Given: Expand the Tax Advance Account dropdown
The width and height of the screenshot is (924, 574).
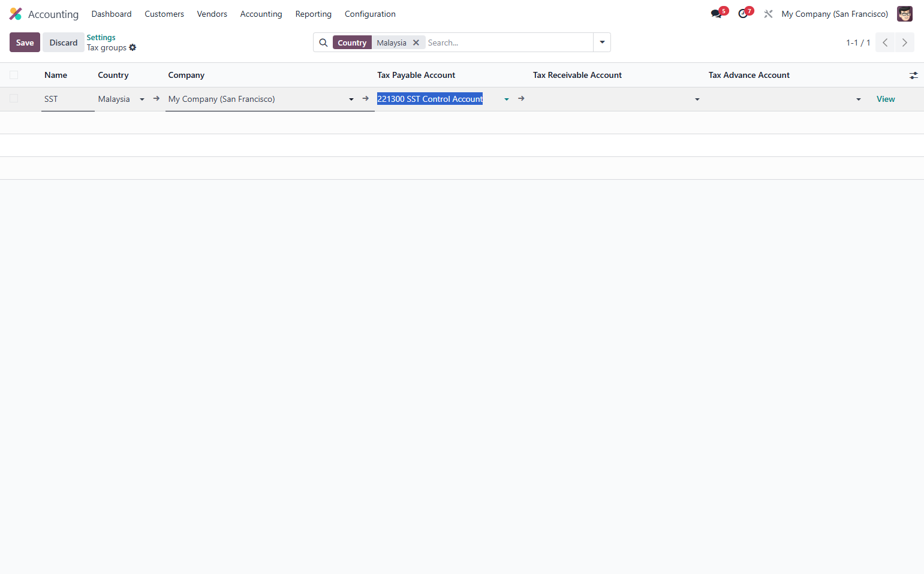Looking at the screenshot, I should (x=859, y=99).
